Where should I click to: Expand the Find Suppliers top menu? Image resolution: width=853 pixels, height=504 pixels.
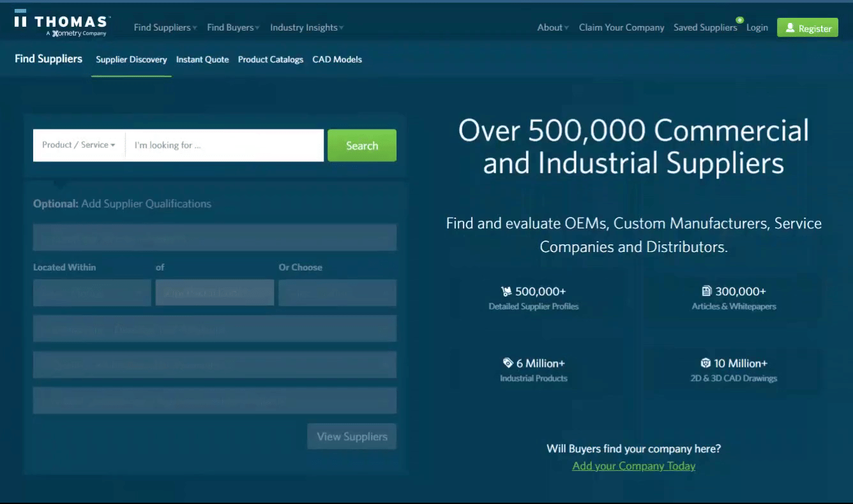tap(165, 27)
